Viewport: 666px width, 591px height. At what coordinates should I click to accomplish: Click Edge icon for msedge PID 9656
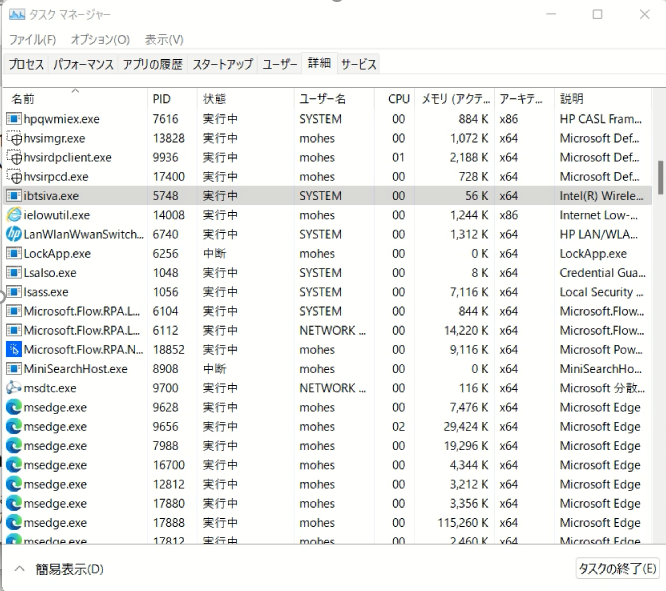[x=14, y=427]
